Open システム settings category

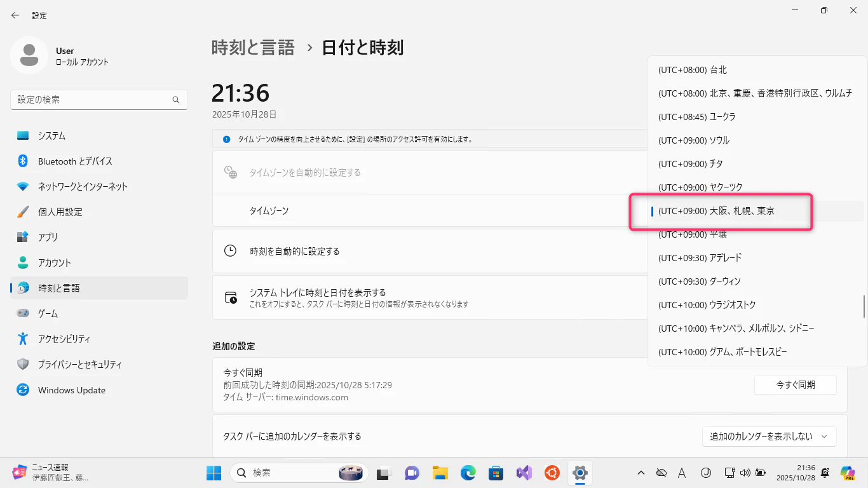99,135
